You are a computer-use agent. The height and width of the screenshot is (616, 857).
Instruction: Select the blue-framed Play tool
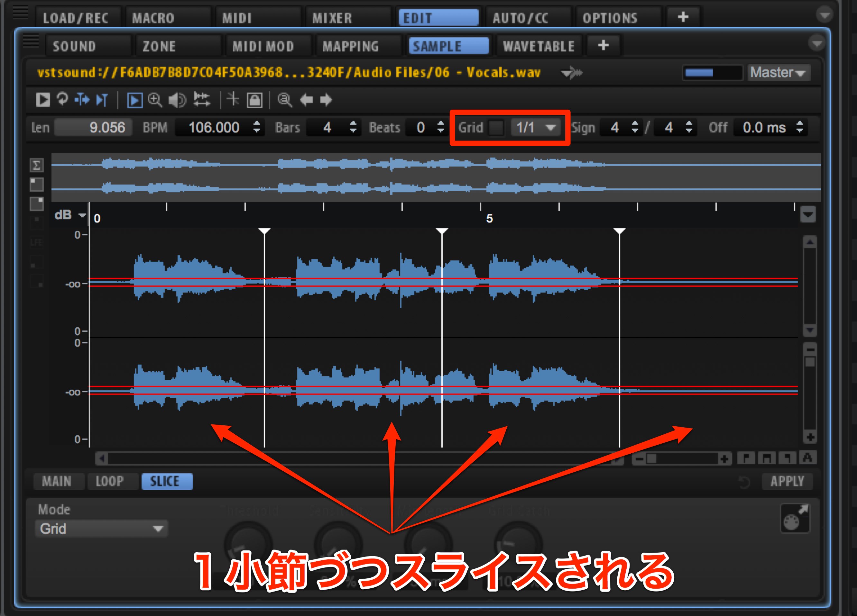tap(134, 100)
